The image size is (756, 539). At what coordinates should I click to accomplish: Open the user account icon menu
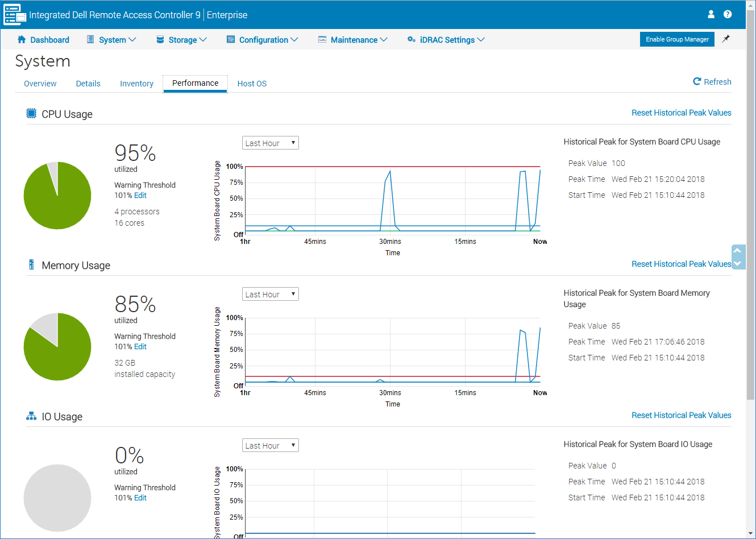tap(711, 14)
